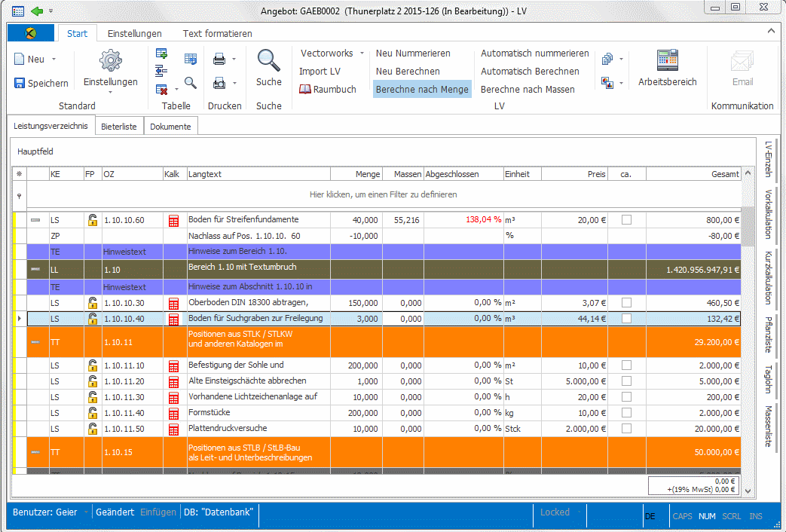Screen dimensions: 786x532
Task: Switch to the Einstellungen ribbon tab
Action: pos(135,34)
